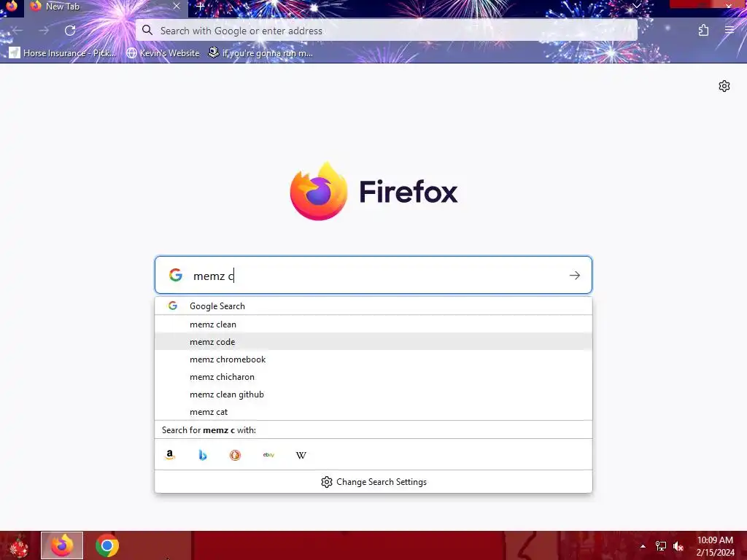
Task: Close the New Tab tab
Action: tap(177, 6)
